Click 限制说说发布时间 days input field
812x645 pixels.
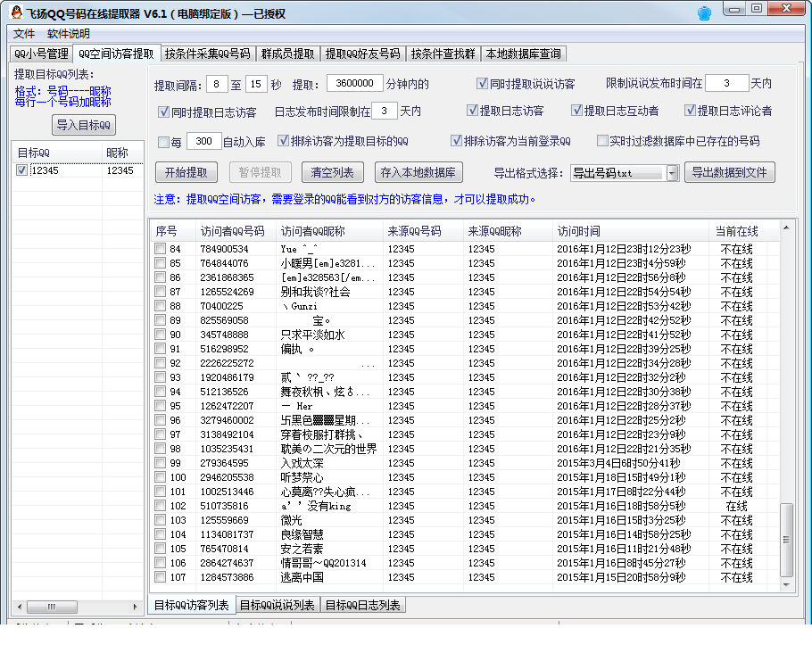727,83
